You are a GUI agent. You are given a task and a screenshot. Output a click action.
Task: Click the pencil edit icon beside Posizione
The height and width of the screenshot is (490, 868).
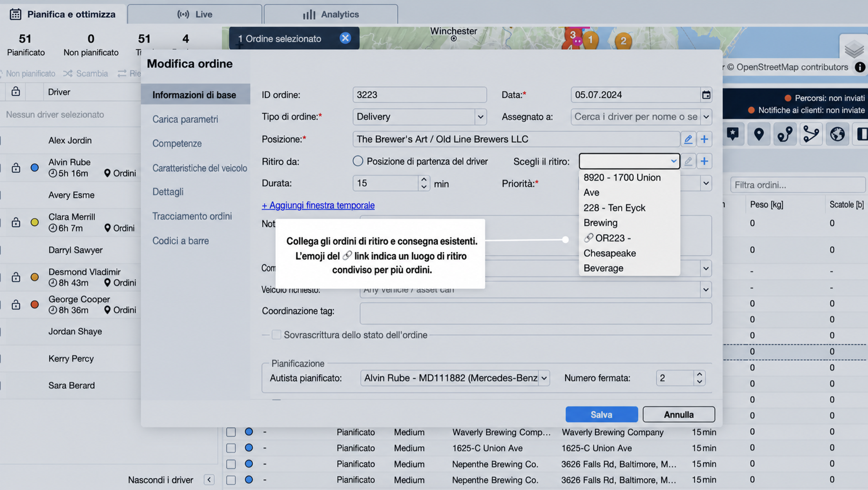point(688,139)
